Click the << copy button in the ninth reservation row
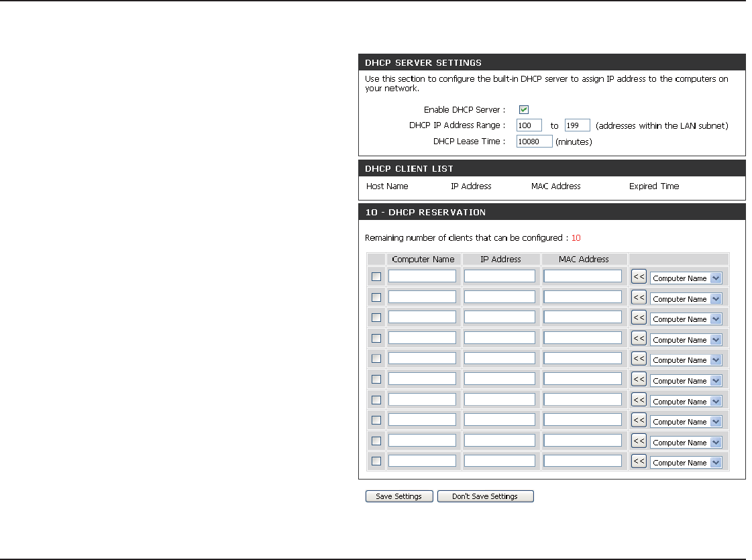 click(x=639, y=441)
